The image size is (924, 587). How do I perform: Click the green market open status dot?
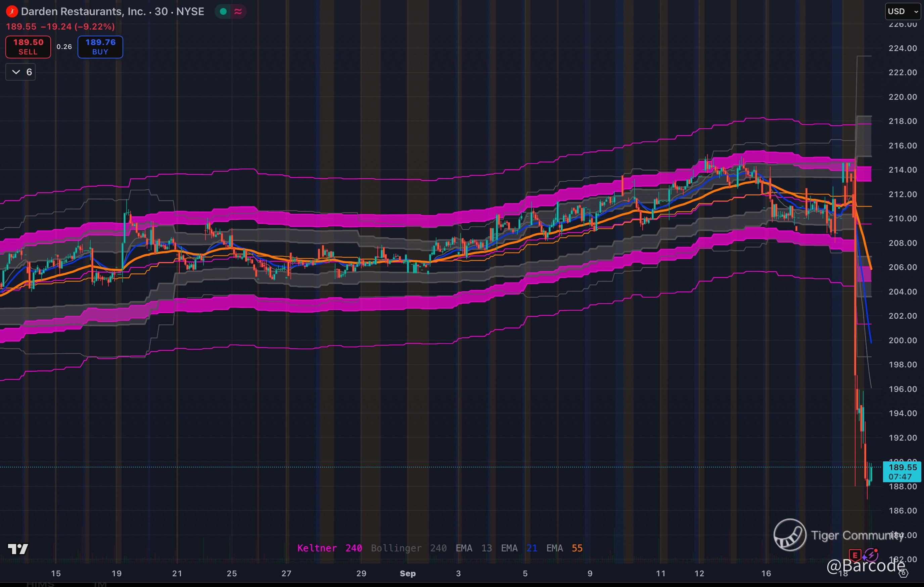tap(223, 11)
